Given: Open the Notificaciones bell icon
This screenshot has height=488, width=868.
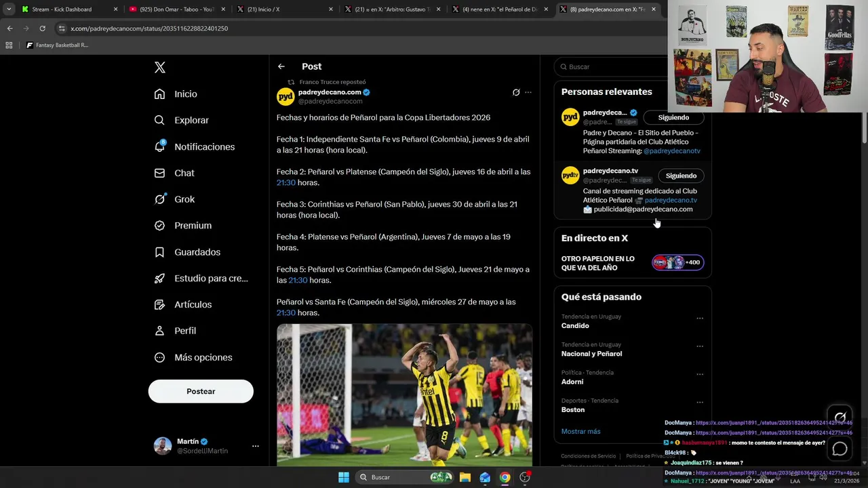Looking at the screenshot, I should coord(159,146).
